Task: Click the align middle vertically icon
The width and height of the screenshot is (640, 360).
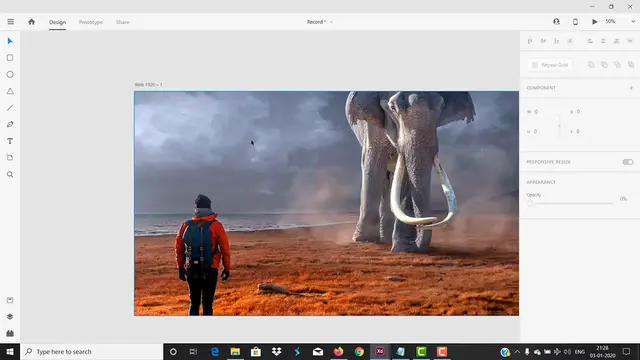Action: [x=543, y=41]
